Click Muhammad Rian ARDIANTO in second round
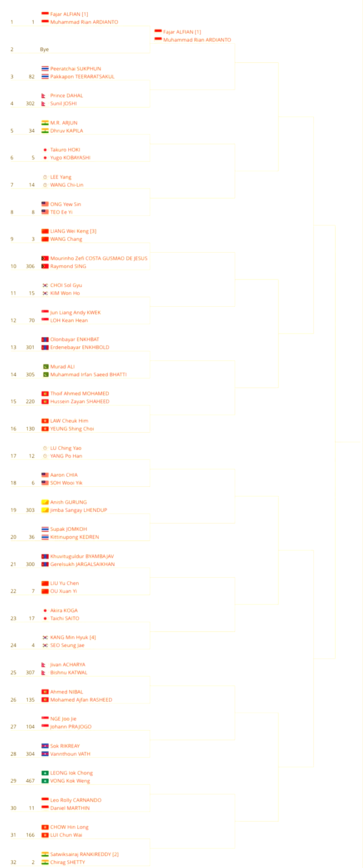The height and width of the screenshot is (868, 363). [197, 40]
